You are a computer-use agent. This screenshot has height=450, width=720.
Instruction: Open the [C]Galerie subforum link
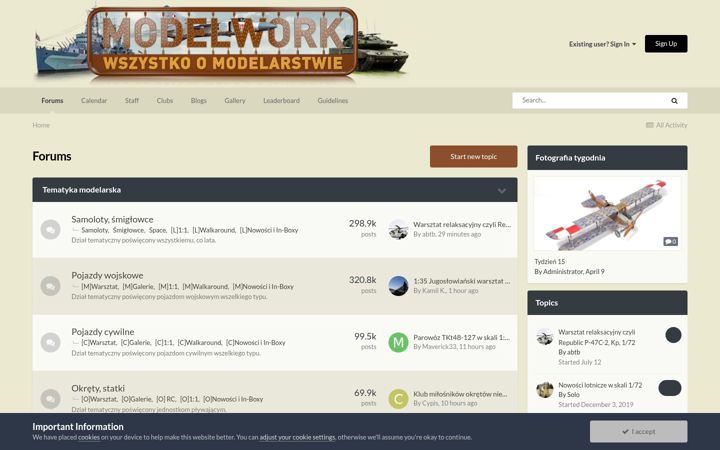tap(135, 343)
